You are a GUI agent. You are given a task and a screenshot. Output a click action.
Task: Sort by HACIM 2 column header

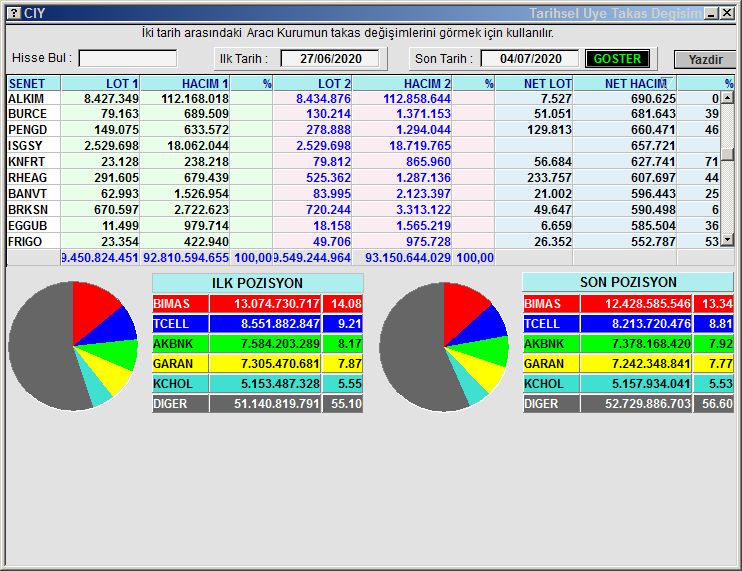click(x=402, y=84)
